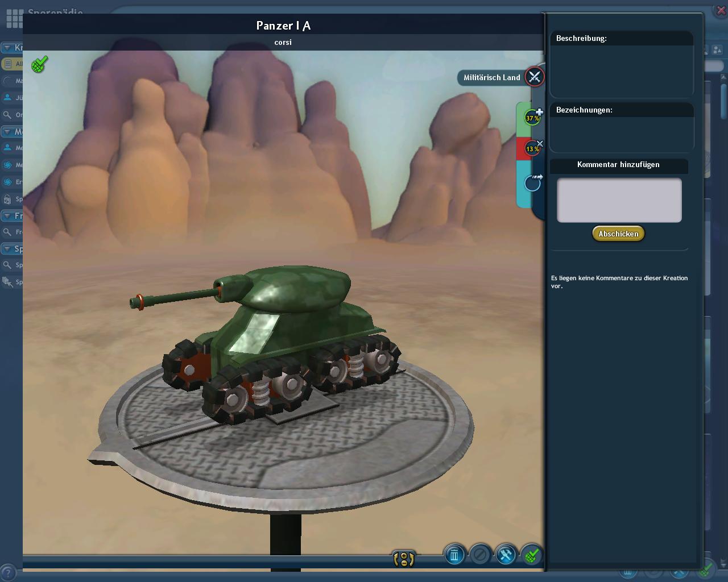728x582 pixels.
Task: Click the blue person icon under the Kr section
Action: point(7,98)
